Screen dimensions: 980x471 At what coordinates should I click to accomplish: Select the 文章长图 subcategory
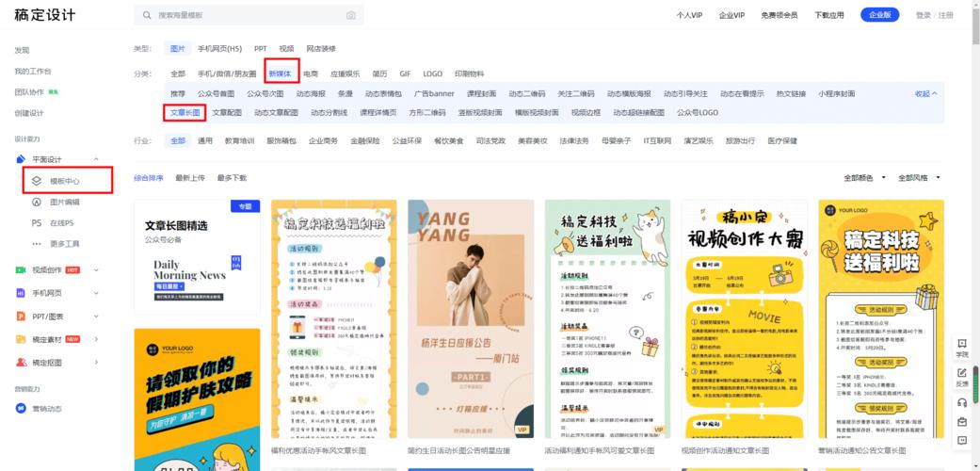[185, 113]
